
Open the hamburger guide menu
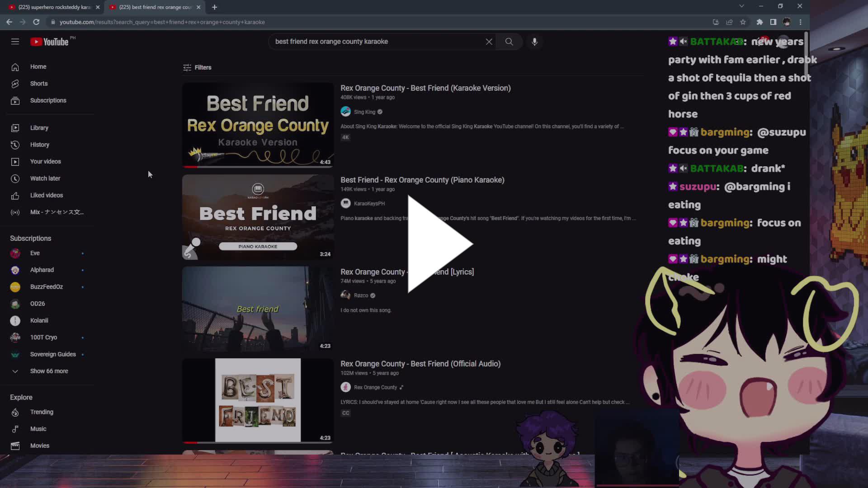click(x=15, y=41)
